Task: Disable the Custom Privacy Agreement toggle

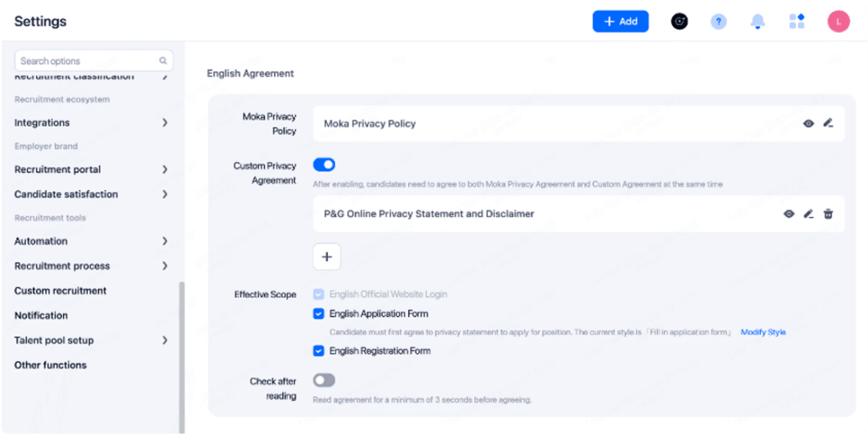Action: coord(324,165)
